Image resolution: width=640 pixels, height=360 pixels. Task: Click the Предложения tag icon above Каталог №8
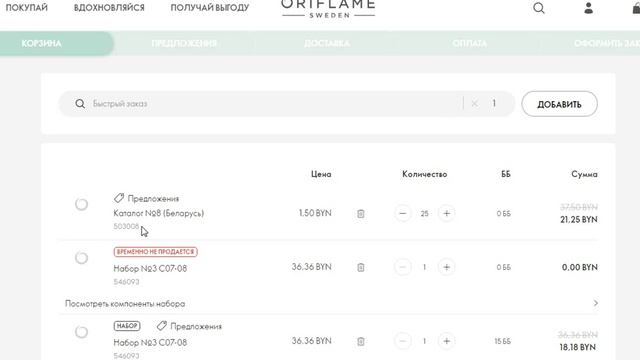119,198
